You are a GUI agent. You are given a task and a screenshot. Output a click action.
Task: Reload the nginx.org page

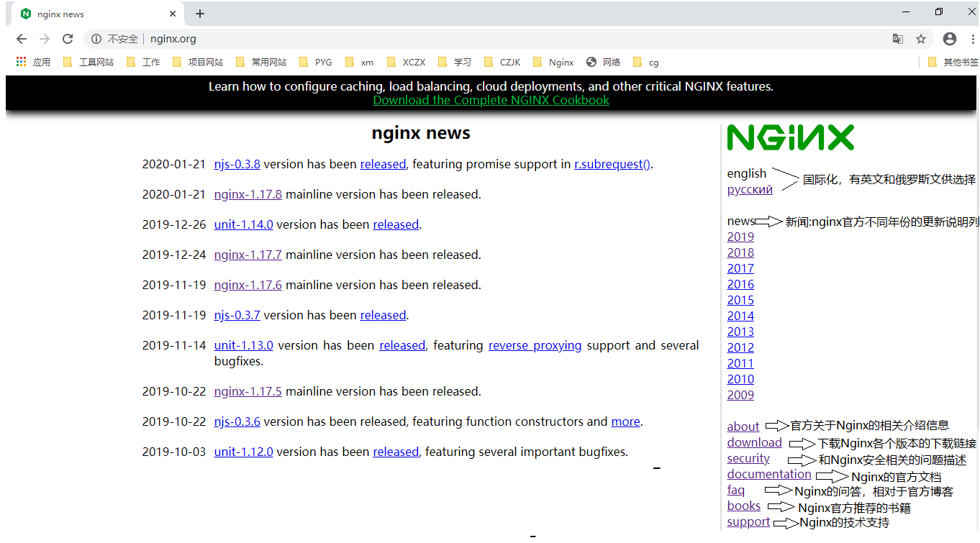click(68, 39)
